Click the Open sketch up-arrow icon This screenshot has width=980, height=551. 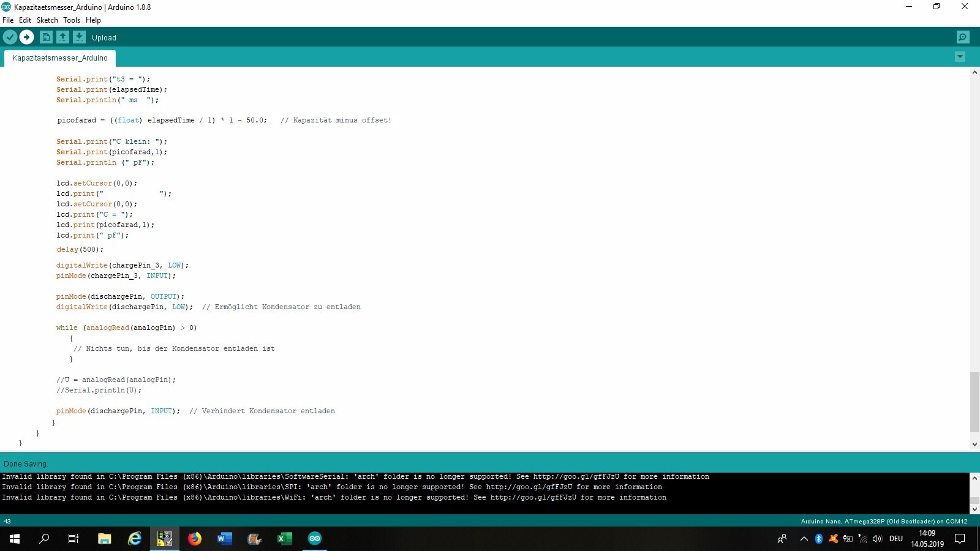click(x=62, y=37)
